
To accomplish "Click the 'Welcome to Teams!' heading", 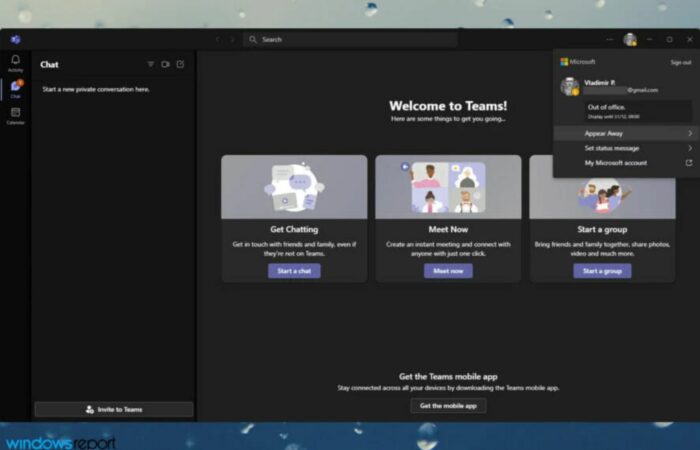I will [448, 106].
